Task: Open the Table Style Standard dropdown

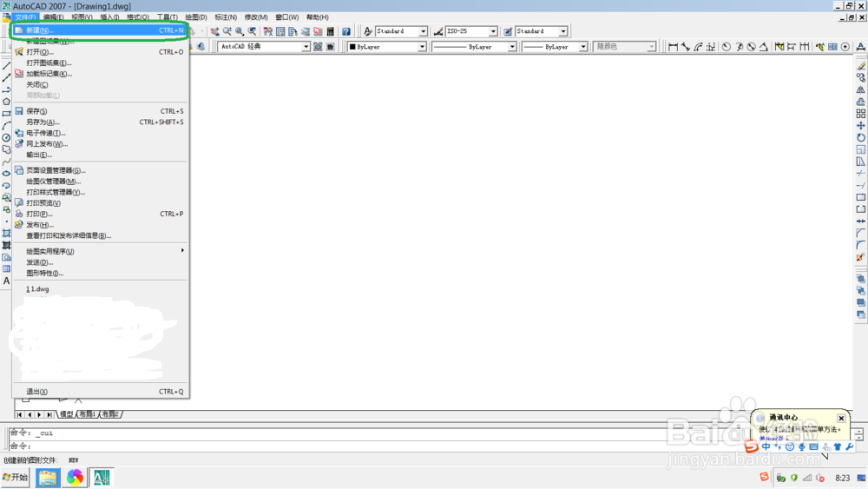Action: (563, 31)
